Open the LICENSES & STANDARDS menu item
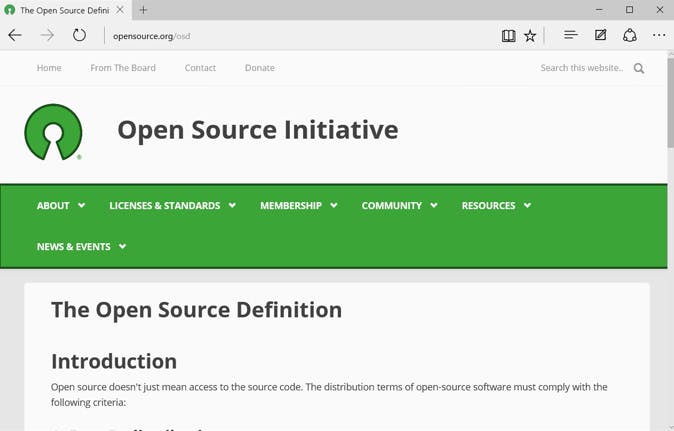674x431 pixels. click(165, 205)
